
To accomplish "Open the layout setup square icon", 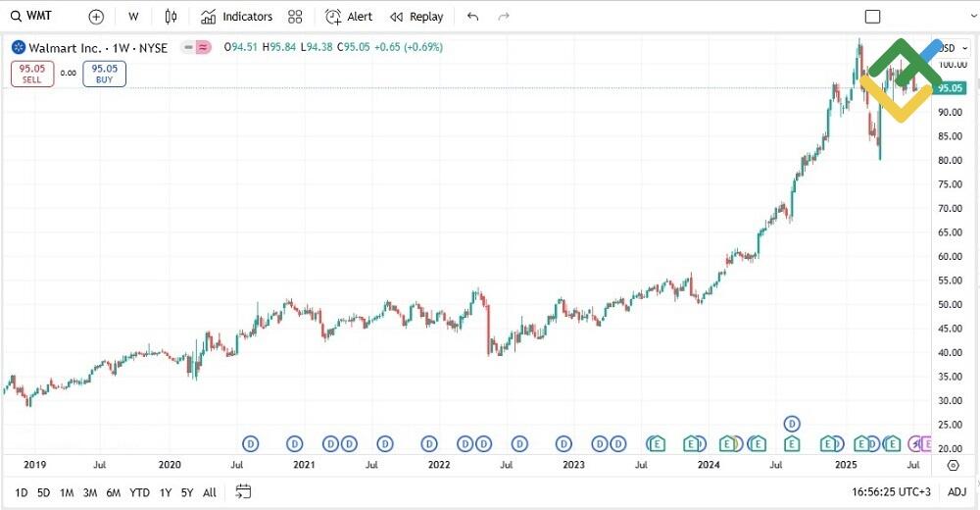I will 872,17.
